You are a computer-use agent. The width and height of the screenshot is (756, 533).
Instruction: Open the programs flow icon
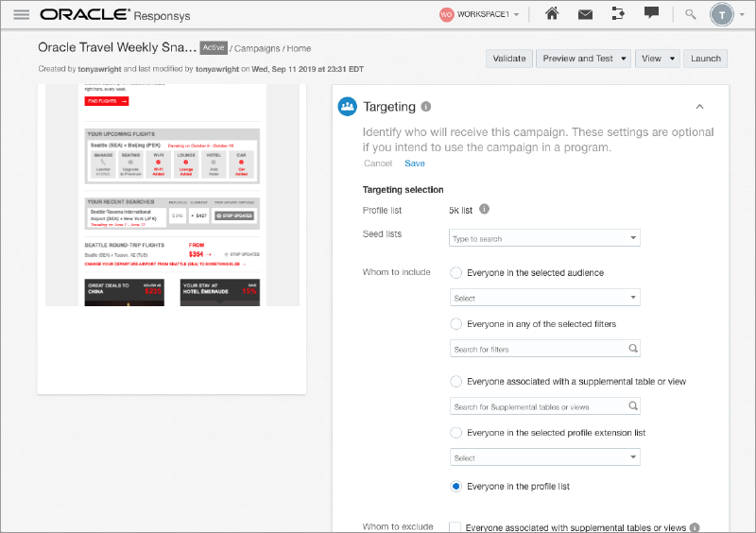pyautogui.click(x=618, y=13)
